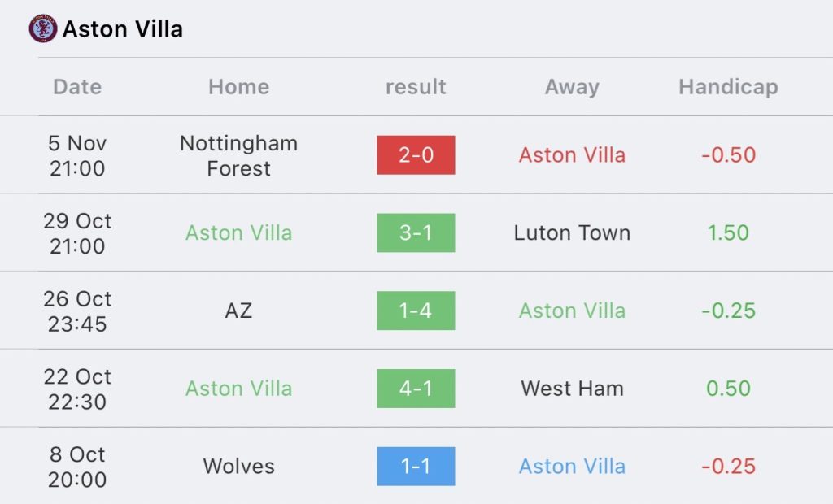Open the Aston Villa team title
The image size is (833, 504).
point(123,29)
